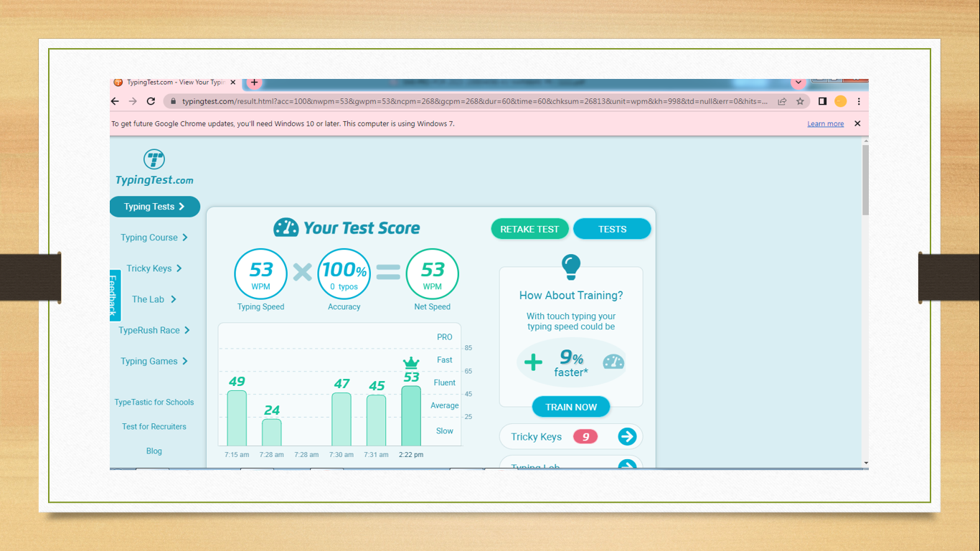Open the tab search dropdown in Chrome

pyautogui.click(x=798, y=83)
